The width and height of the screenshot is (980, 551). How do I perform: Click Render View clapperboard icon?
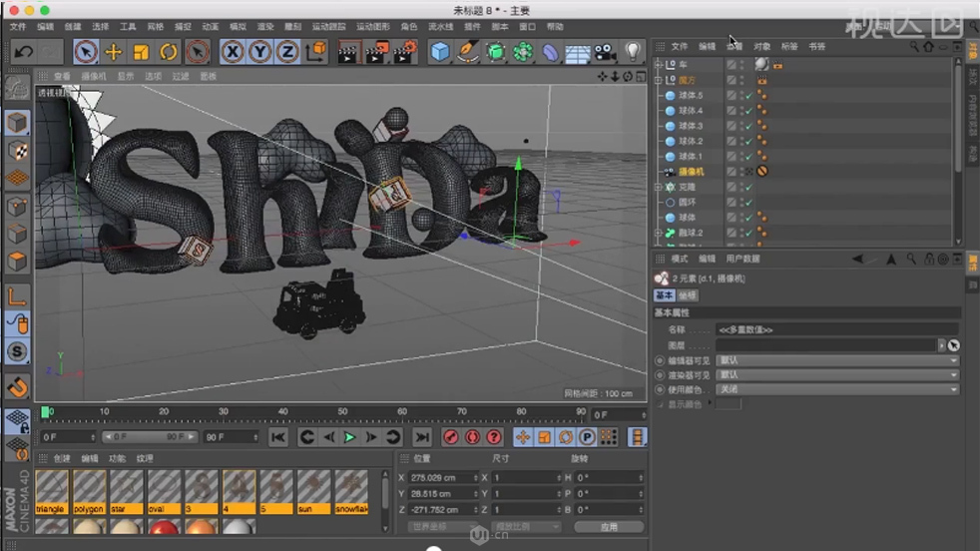(x=347, y=52)
